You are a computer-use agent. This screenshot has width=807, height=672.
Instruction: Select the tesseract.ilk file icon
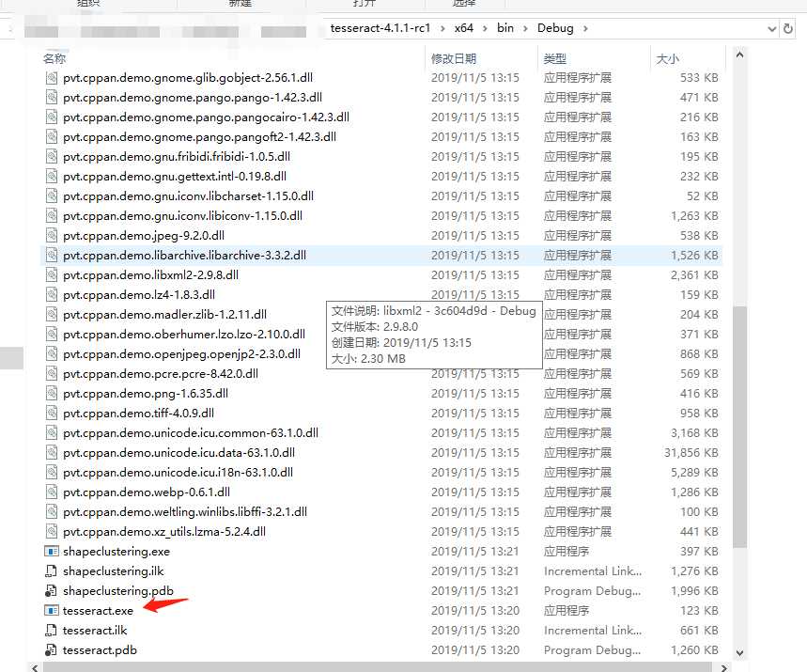[x=52, y=630]
